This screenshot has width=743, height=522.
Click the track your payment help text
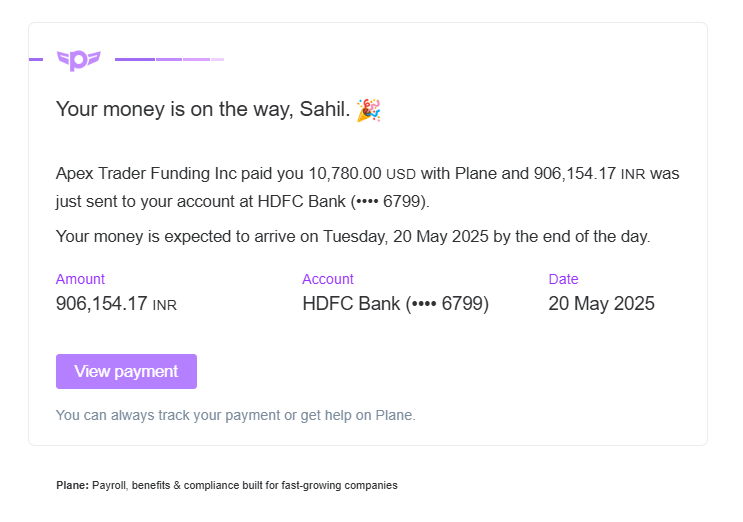[235, 415]
